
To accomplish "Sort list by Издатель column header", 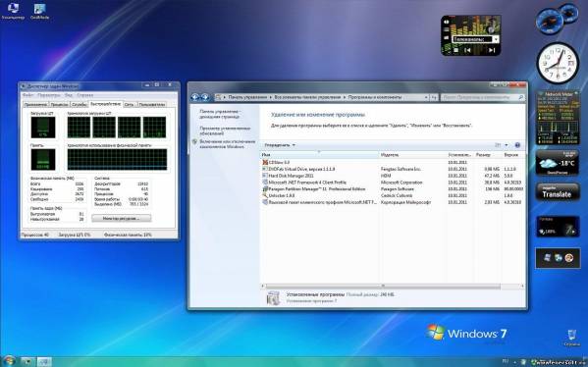I will (x=413, y=154).
